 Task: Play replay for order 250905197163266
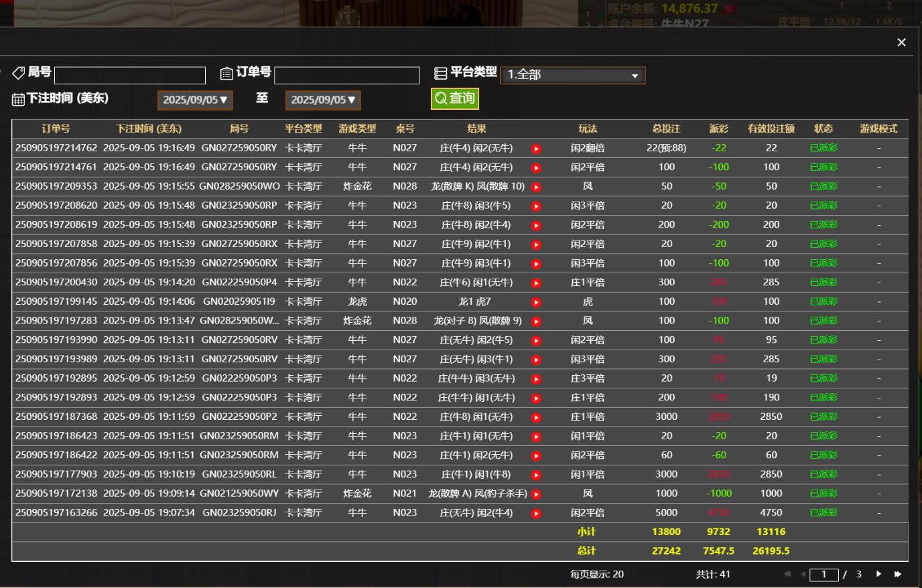click(536, 514)
